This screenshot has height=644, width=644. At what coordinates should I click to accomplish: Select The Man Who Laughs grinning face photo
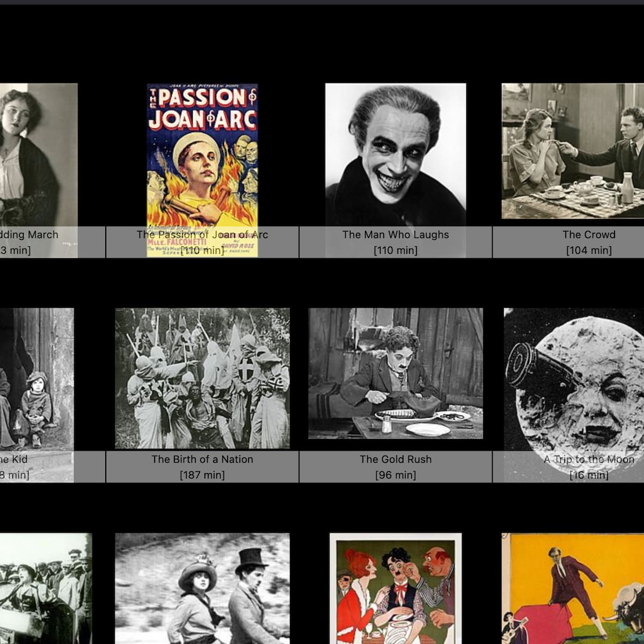396,155
